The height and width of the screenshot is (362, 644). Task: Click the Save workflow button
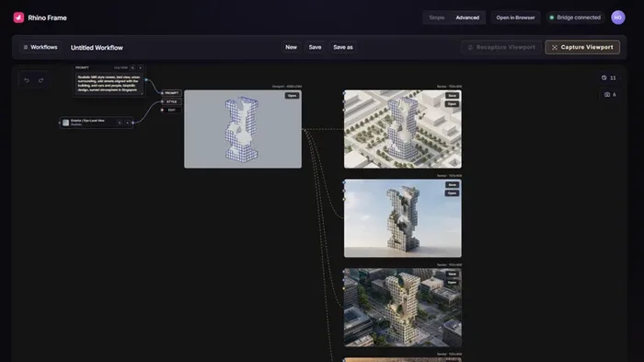pos(315,47)
